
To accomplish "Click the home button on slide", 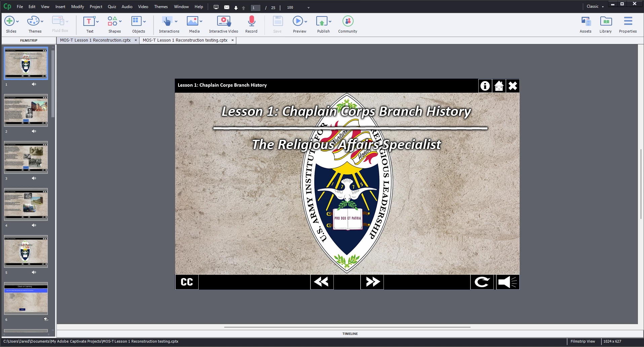I will pos(499,86).
